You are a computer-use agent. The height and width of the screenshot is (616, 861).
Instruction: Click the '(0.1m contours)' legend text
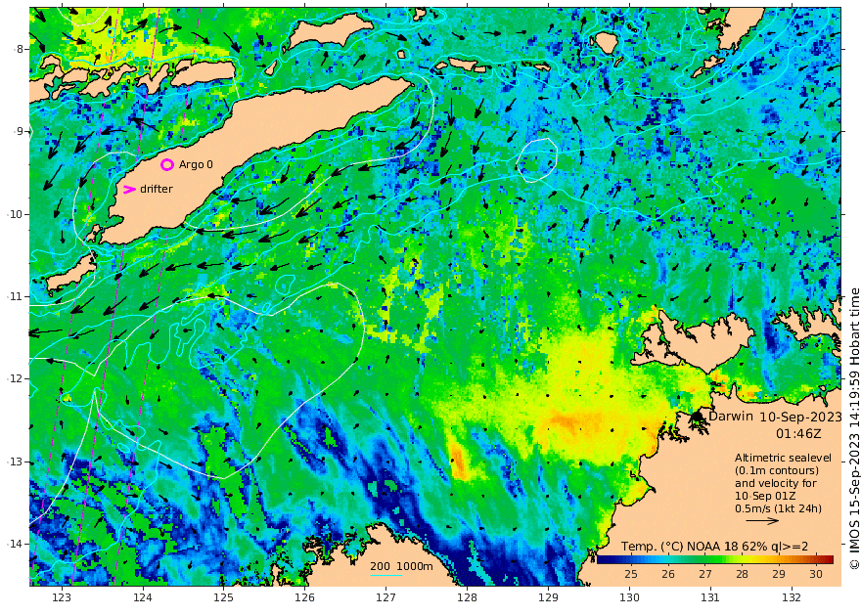click(777, 470)
